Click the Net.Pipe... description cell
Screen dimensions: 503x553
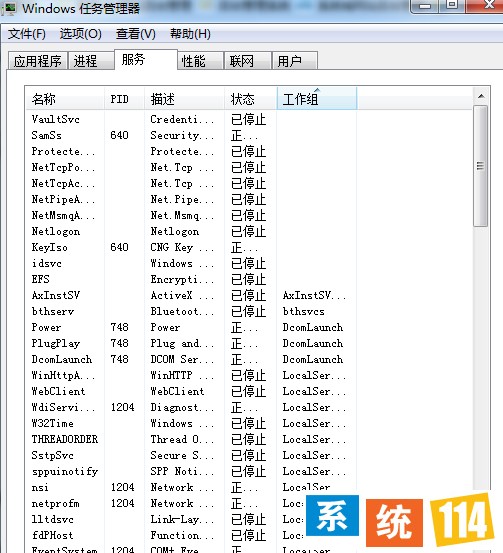click(182, 199)
